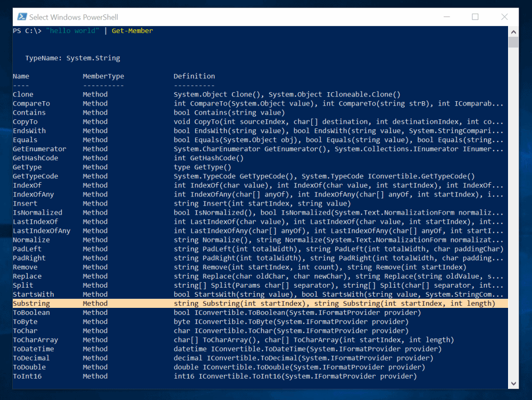Select the "hello world" string in the prompt
This screenshot has height=400, width=532.
coord(72,31)
